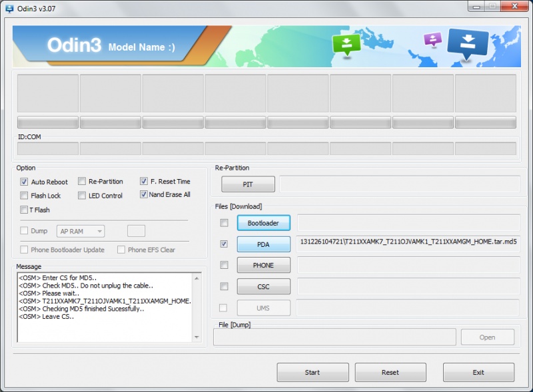This screenshot has height=392, width=533.
Task: Click the first progress bar slot
Action: (48, 122)
